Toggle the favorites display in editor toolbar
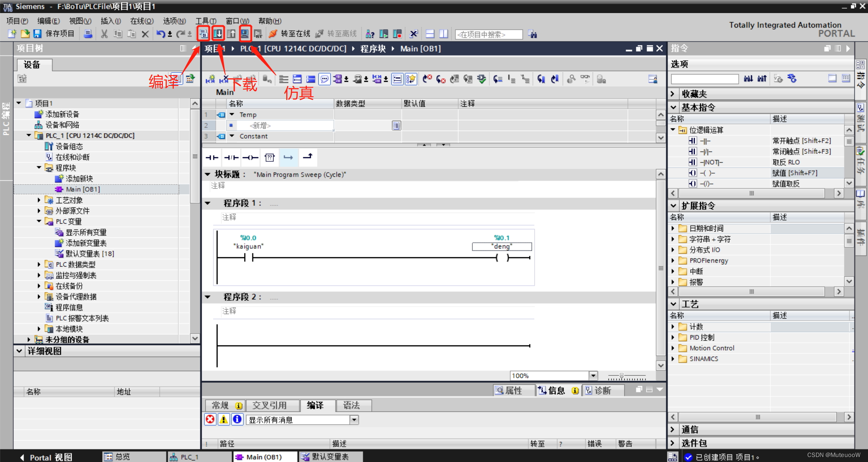 click(x=411, y=80)
